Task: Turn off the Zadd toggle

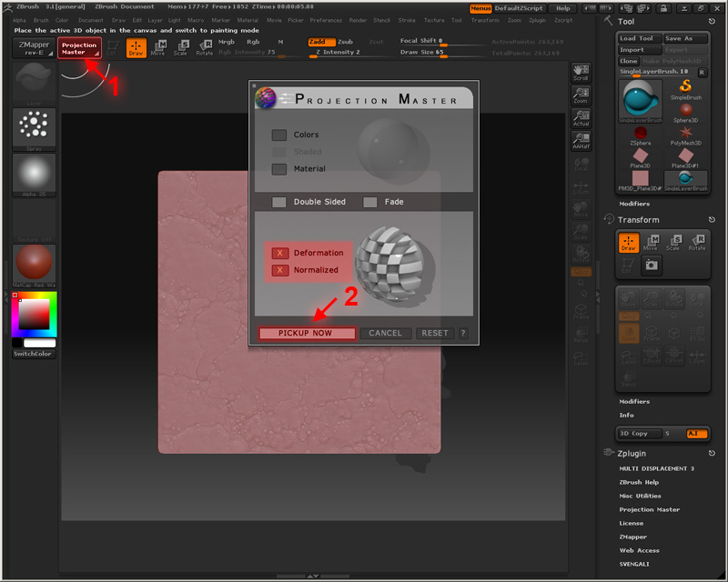Action: [x=321, y=42]
